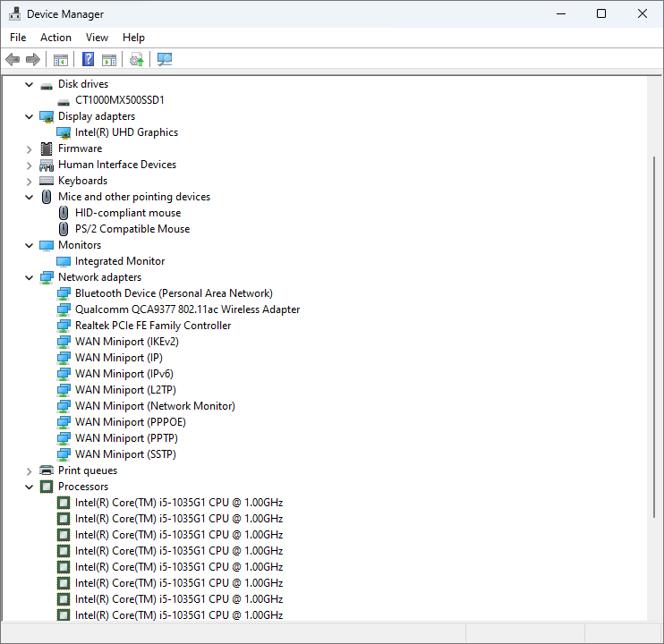Expand the Print queues node
Viewport: 664px width, 644px height.
[x=30, y=471]
